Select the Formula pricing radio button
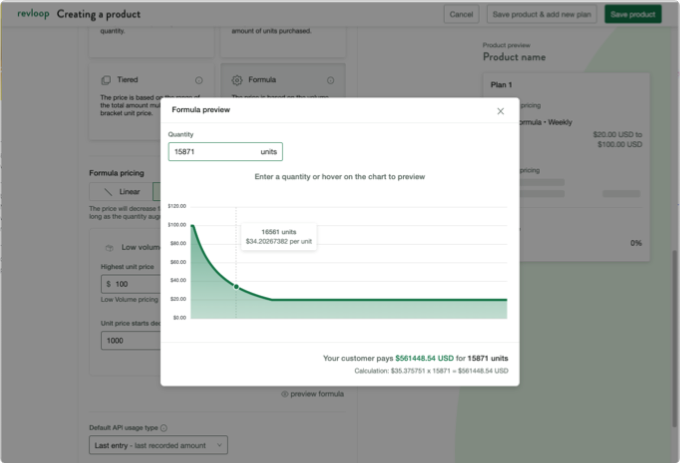 (328, 80)
